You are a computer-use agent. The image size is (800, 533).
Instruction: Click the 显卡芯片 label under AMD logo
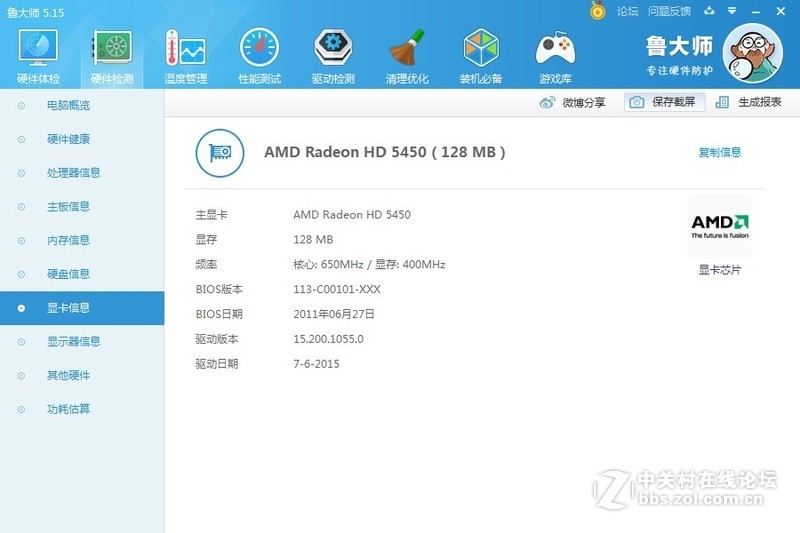[x=719, y=270]
